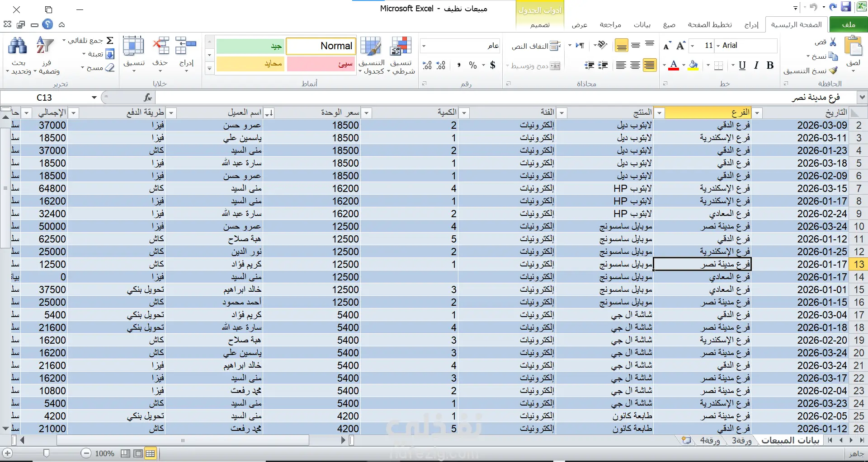Apply the سيئ (Bad) cell style
The height and width of the screenshot is (462, 868).
(321, 64)
